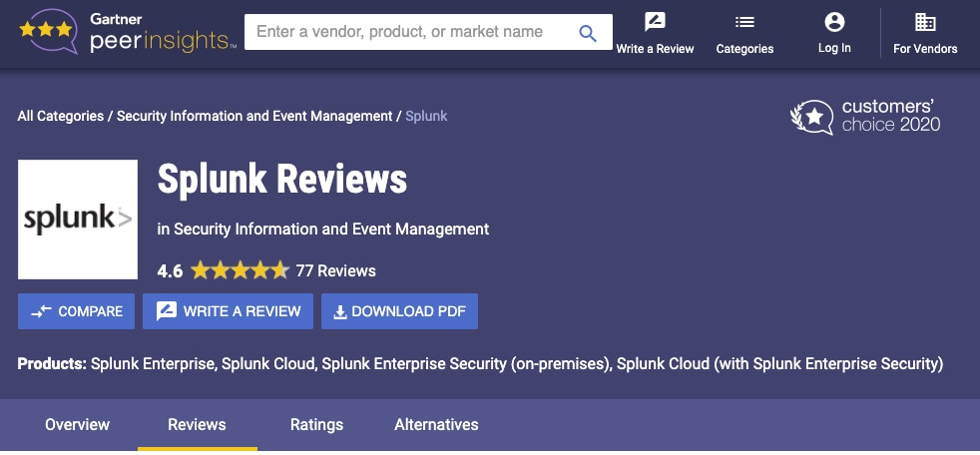
Task: Click the Categories header label
Action: pos(744,49)
